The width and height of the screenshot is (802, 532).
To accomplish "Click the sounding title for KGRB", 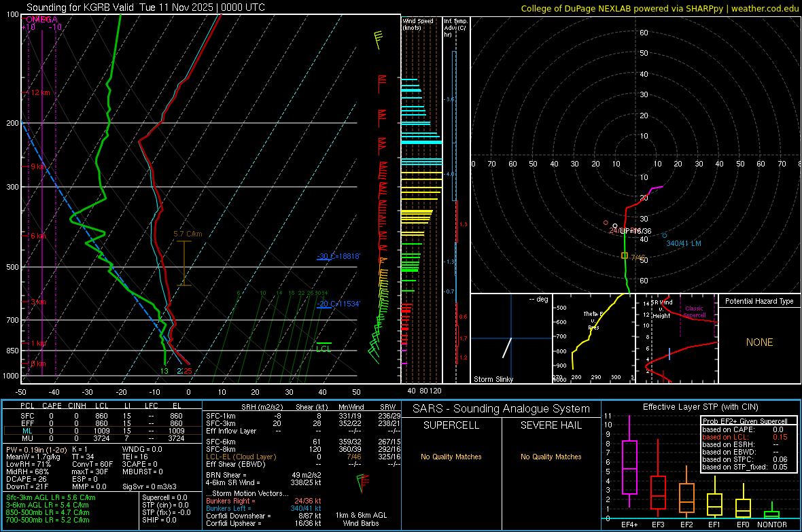I will (x=145, y=7).
